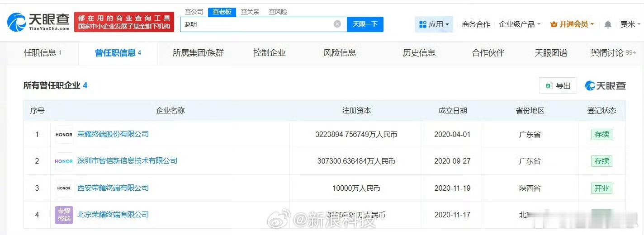Open the 天眼图谱 tab
The width and height of the screenshot is (644, 235).
point(551,53)
